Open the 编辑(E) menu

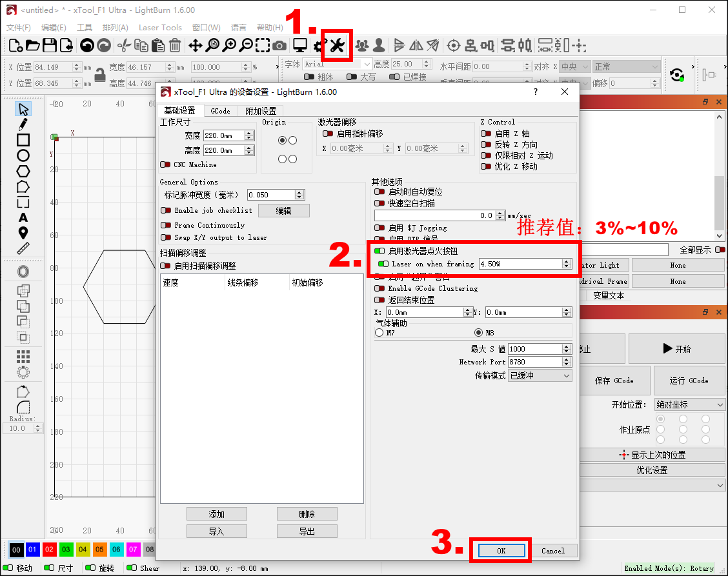(54, 27)
